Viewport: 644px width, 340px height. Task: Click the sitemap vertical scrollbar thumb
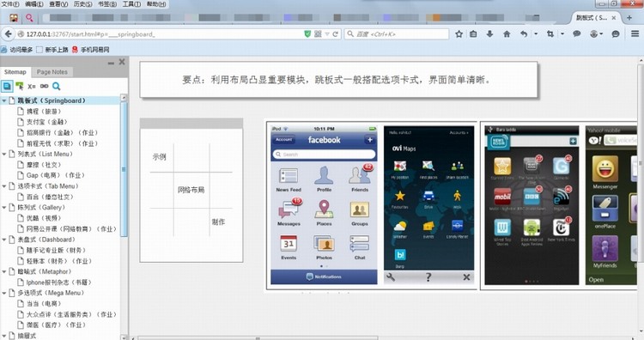pyautogui.click(x=124, y=169)
